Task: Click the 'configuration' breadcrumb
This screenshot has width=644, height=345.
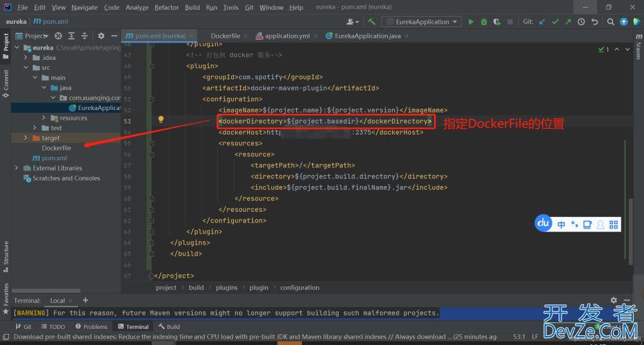Action: [299, 288]
